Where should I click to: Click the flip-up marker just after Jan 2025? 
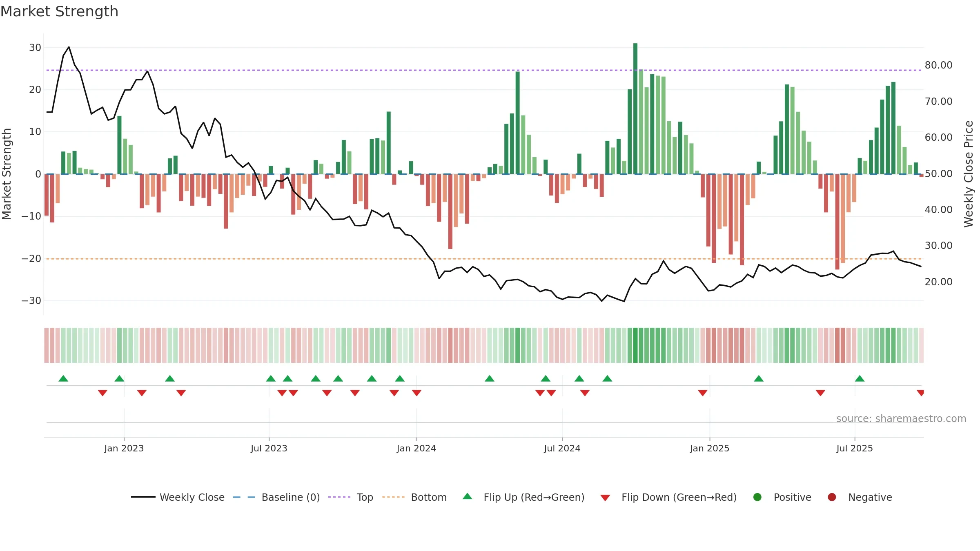click(759, 378)
